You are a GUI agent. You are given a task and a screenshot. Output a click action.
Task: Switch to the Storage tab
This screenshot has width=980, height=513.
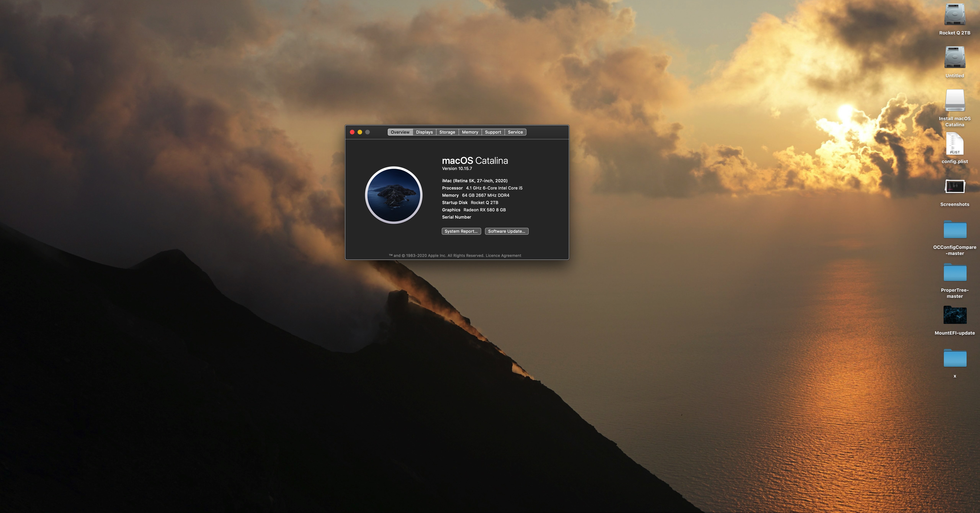click(x=447, y=132)
